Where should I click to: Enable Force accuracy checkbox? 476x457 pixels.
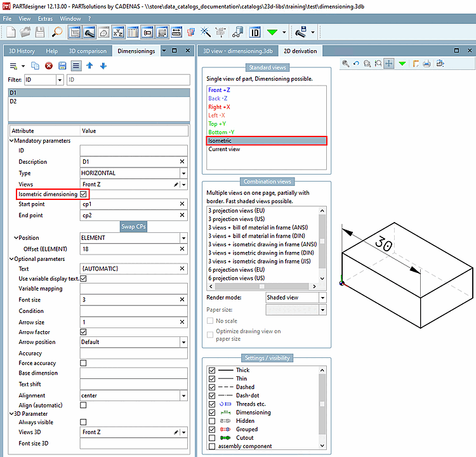(84, 363)
